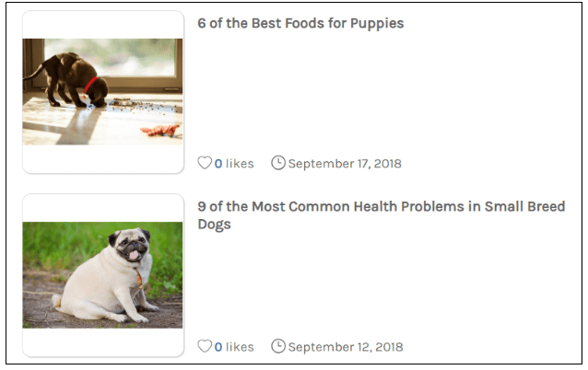Image resolution: width=588 pixels, height=370 pixels.
Task: Click the white card strip above the puppy photo
Action: (x=102, y=25)
